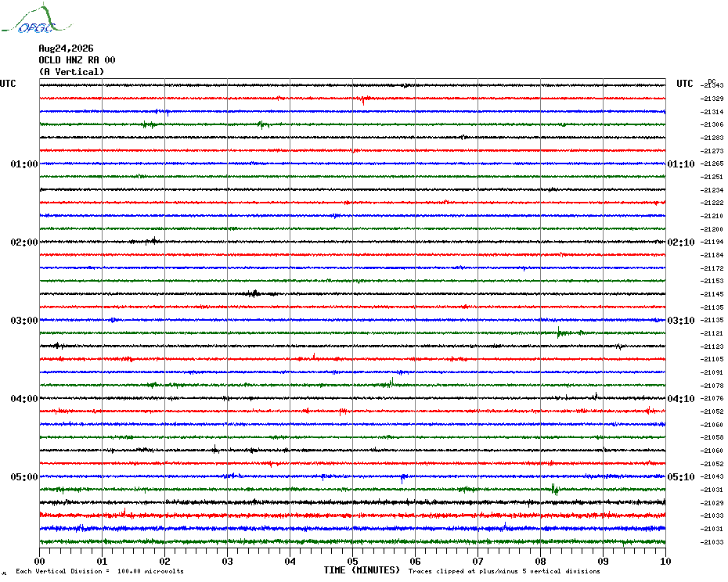Click the 07 minute tick label

click(478, 561)
